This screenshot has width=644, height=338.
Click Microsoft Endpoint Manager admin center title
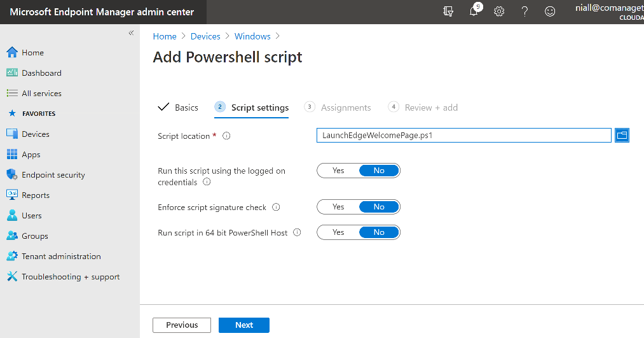[102, 12]
